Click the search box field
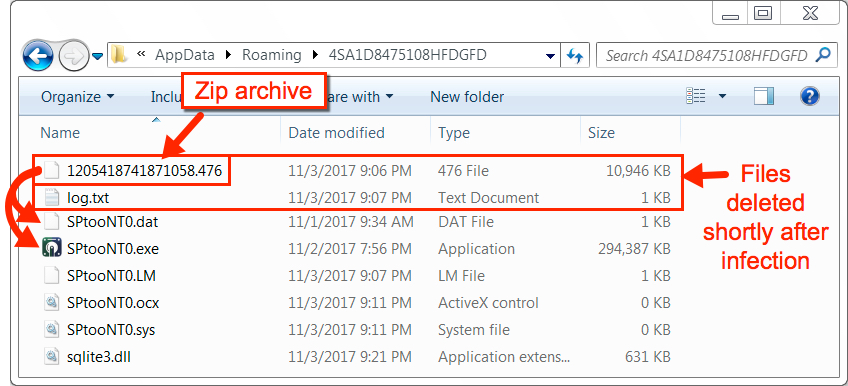 coord(706,55)
